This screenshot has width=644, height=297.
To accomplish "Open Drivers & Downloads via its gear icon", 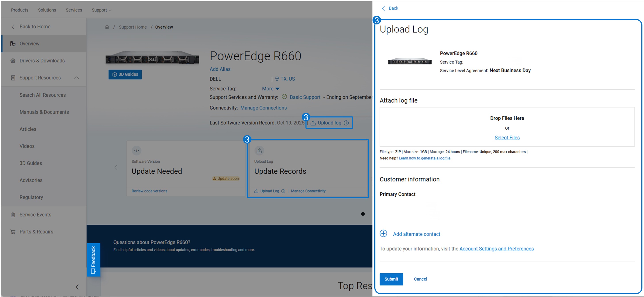I will pyautogui.click(x=13, y=61).
